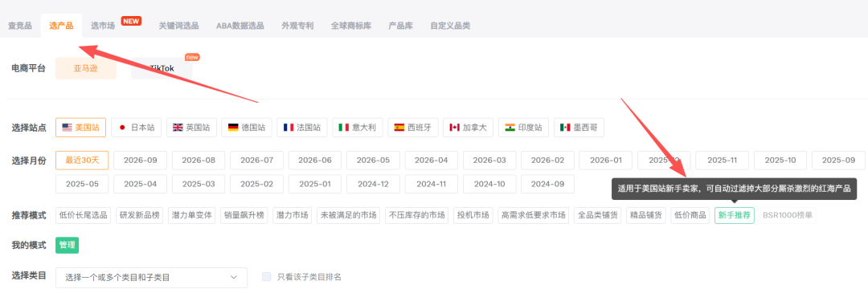Select the 高需求低要求市场 mode
Screen dimensions: 868x293
pos(534,215)
